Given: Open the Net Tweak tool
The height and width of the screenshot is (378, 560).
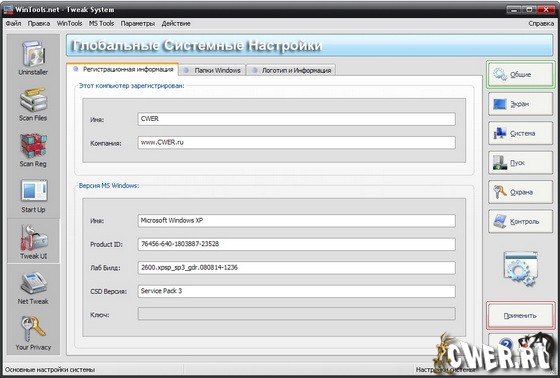Looking at the screenshot, I should [33, 288].
